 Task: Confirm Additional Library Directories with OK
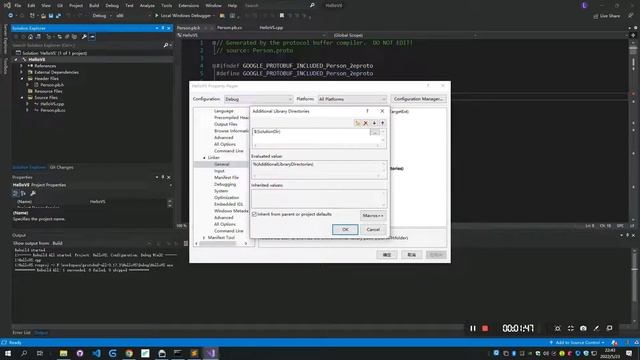[345, 229]
